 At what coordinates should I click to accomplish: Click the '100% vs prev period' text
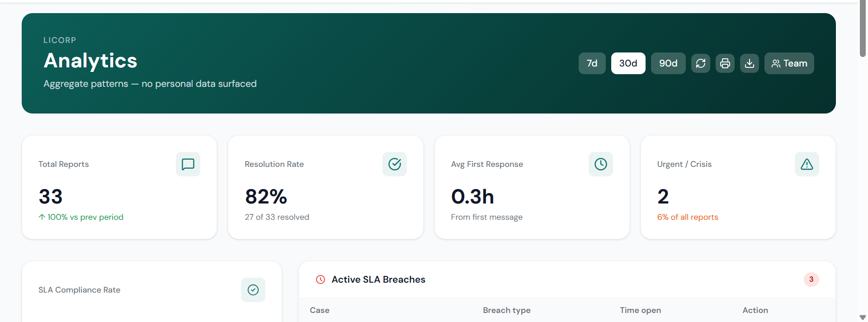(81, 217)
